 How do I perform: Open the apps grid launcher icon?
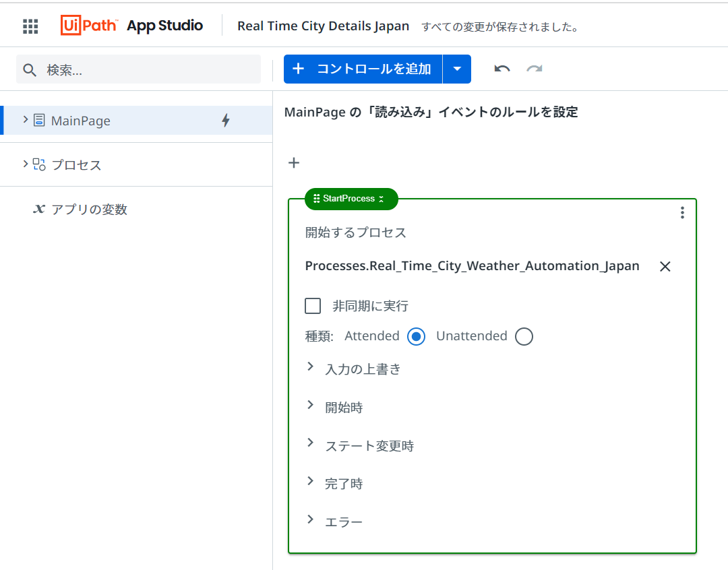tap(30, 26)
